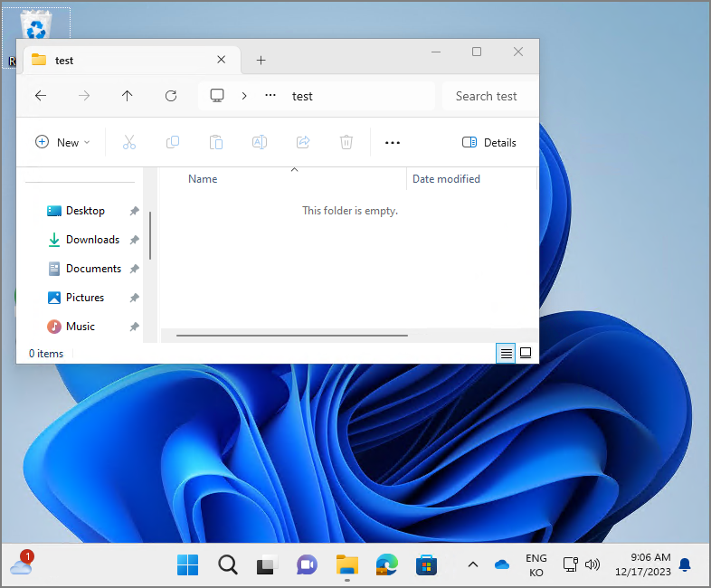Viewport: 711px width, 588px height.
Task: Unpin Desktop using its pin icon
Action: 134,211
